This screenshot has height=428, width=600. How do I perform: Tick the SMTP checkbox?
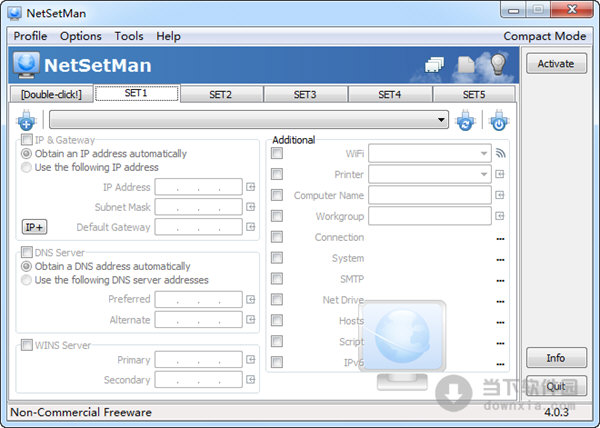point(277,278)
